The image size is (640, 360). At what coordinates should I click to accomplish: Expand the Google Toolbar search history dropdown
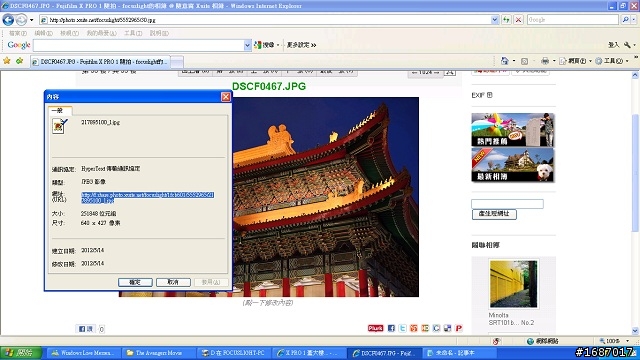[x=247, y=45]
